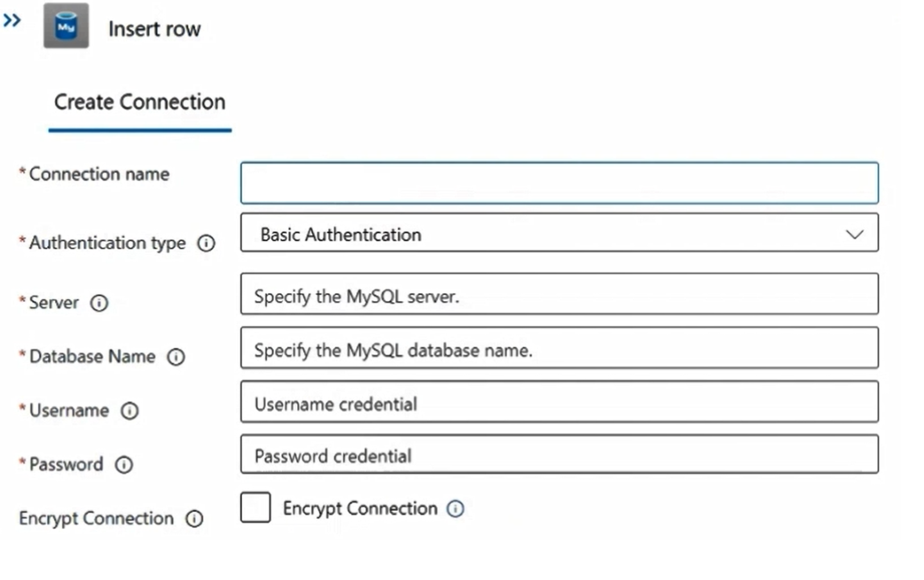The width and height of the screenshot is (924, 580).
Task: Click the Basic Authentication dropdown chevron
Action: [853, 234]
